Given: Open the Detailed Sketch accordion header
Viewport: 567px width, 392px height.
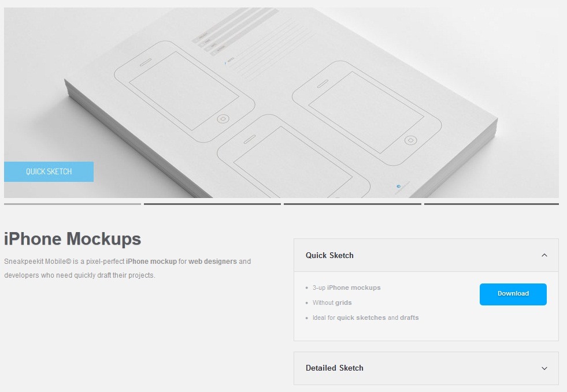Looking at the screenshot, I should (x=426, y=368).
